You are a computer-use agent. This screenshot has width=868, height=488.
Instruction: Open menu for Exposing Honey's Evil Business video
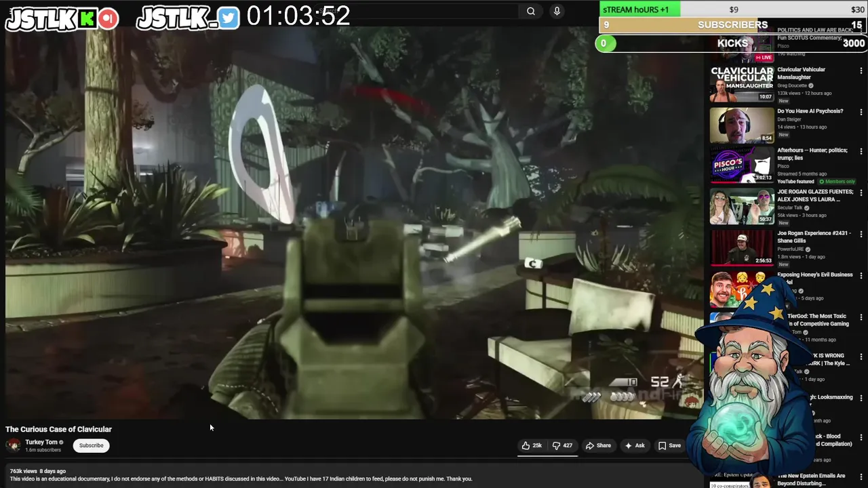(861, 276)
